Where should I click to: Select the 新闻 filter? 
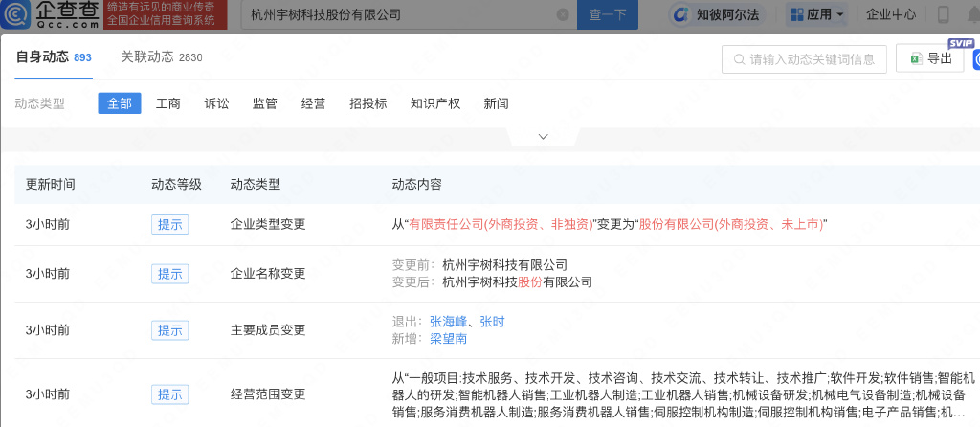point(497,103)
